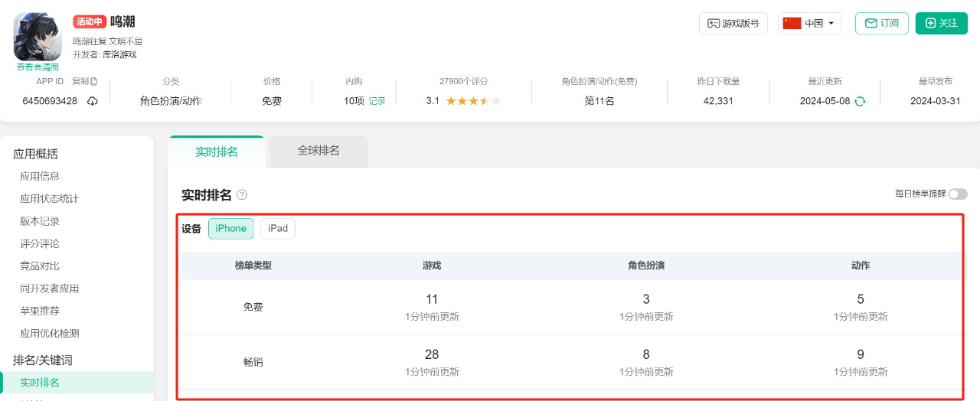Click the China flag icon
This screenshot has width=980, height=401.
pos(792,23)
